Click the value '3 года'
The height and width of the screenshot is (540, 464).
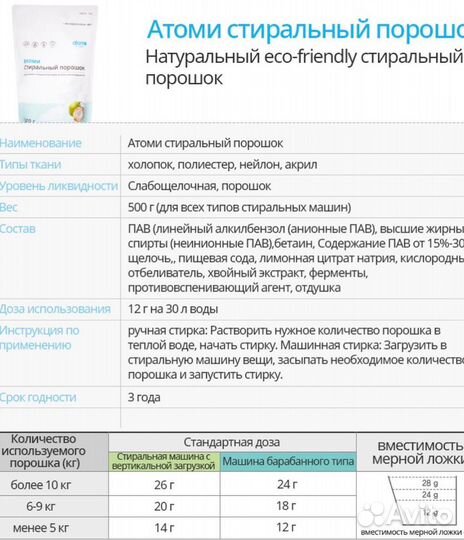(x=144, y=397)
